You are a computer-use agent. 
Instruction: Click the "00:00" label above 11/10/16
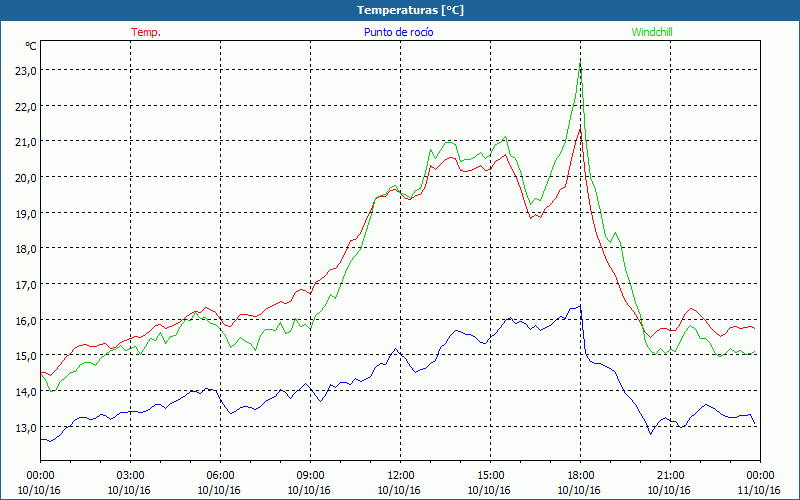[x=760, y=475]
